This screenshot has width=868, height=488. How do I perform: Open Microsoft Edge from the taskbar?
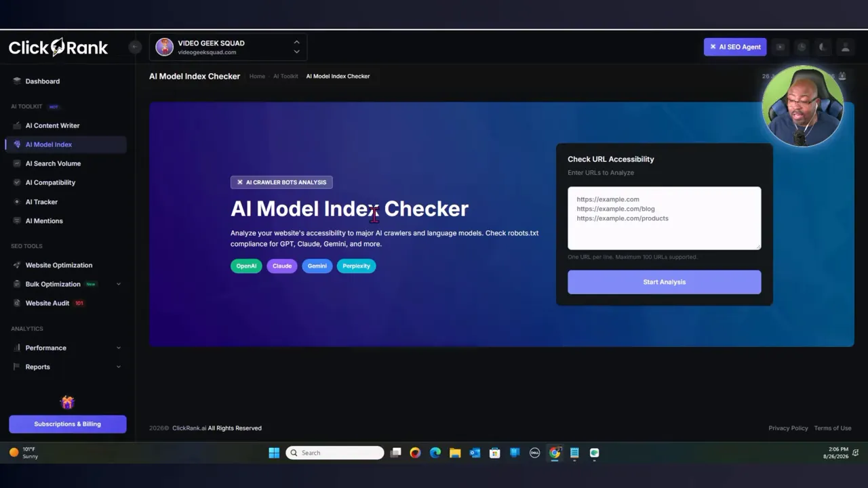point(435,453)
